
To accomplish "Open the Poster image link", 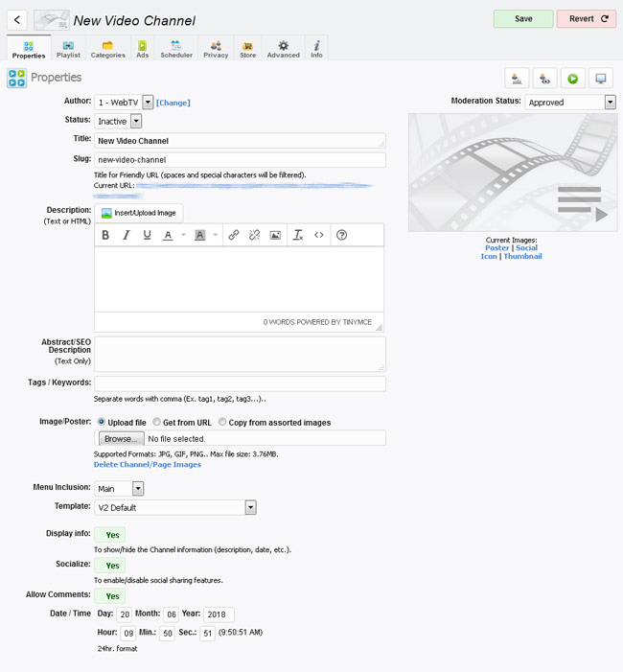I will coord(497,247).
